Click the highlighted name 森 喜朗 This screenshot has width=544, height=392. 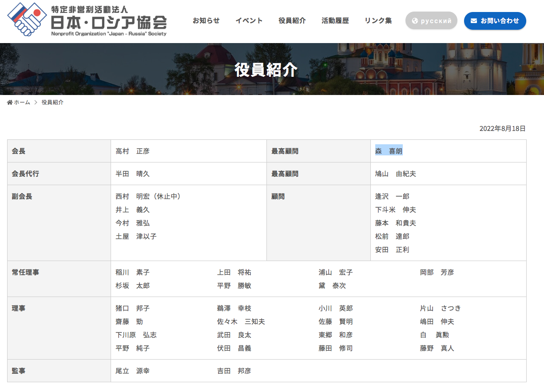(389, 151)
